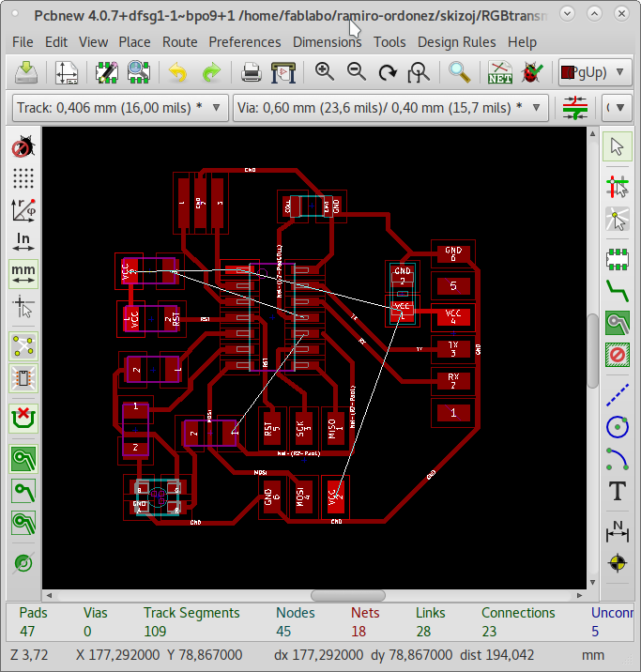Select the add footprint tool
Viewport: 641px width, 672px height.
tap(618, 259)
